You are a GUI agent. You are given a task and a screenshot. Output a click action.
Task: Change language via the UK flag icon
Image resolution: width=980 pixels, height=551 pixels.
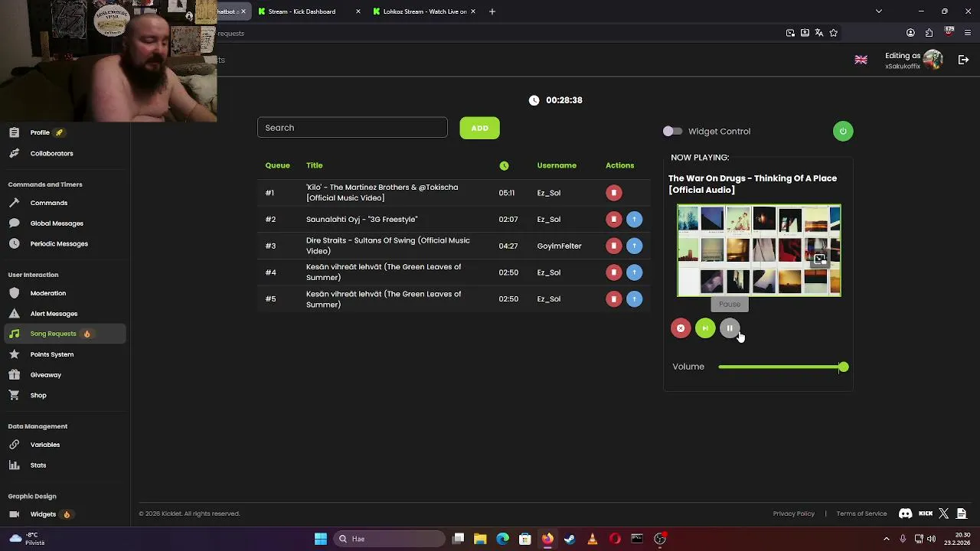(861, 60)
